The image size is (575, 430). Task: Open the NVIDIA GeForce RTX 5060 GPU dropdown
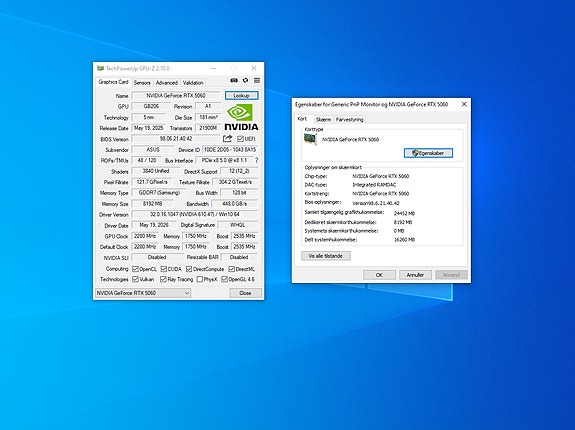143,293
